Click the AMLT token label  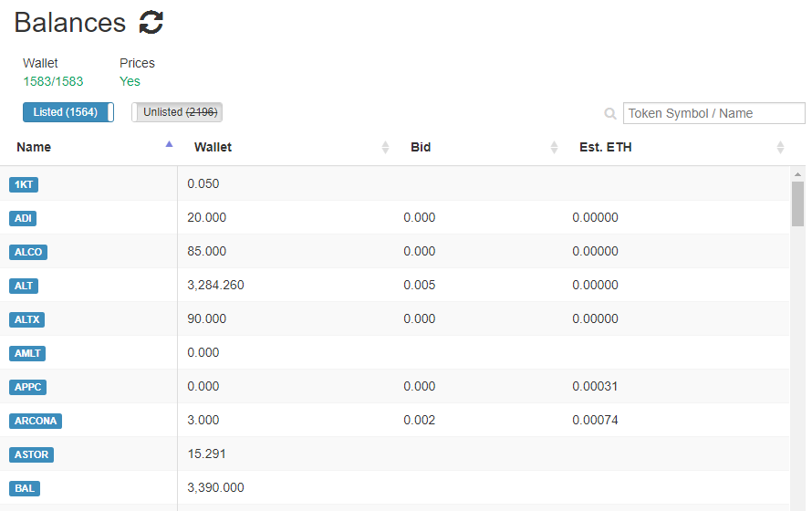point(27,354)
